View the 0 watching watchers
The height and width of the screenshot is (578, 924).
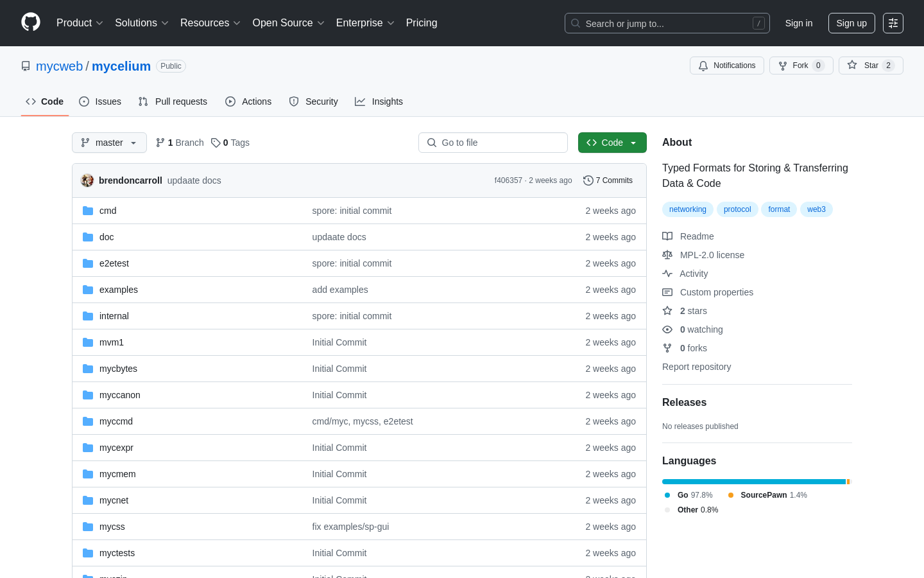point(693,329)
